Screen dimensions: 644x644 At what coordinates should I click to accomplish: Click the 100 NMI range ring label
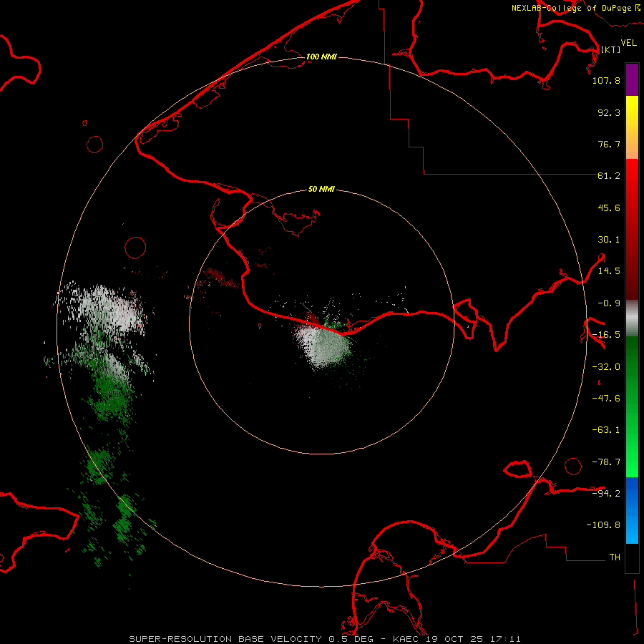tap(321, 57)
